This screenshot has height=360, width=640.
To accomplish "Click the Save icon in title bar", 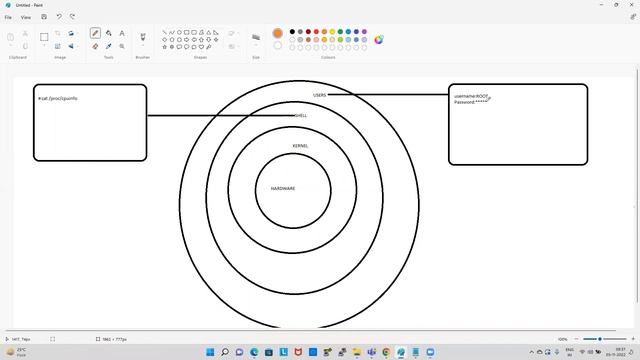I will coord(44,17).
